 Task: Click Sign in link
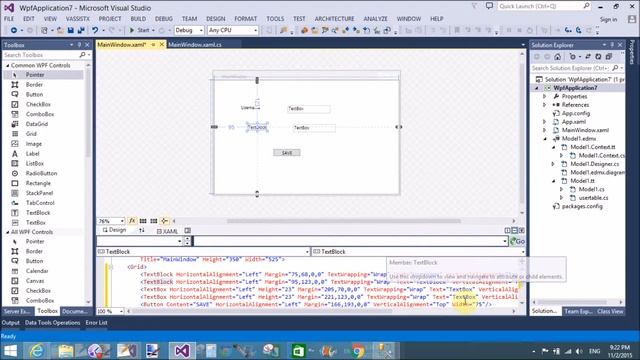click(608, 19)
